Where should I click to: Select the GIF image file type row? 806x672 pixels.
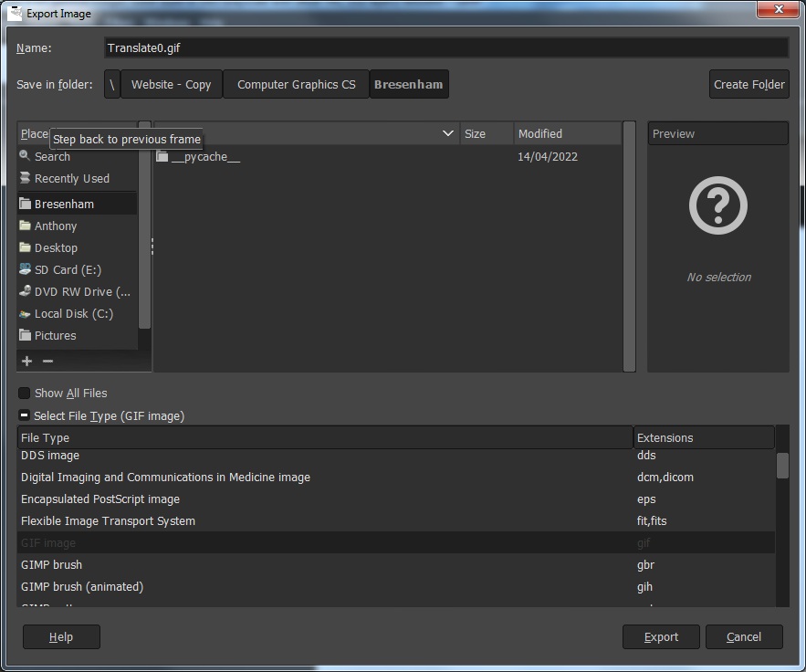(396, 542)
